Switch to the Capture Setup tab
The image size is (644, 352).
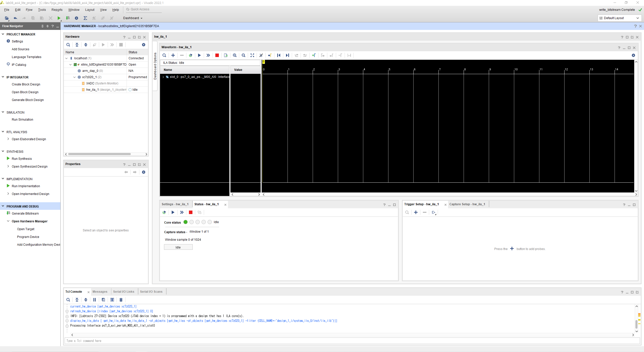click(467, 204)
